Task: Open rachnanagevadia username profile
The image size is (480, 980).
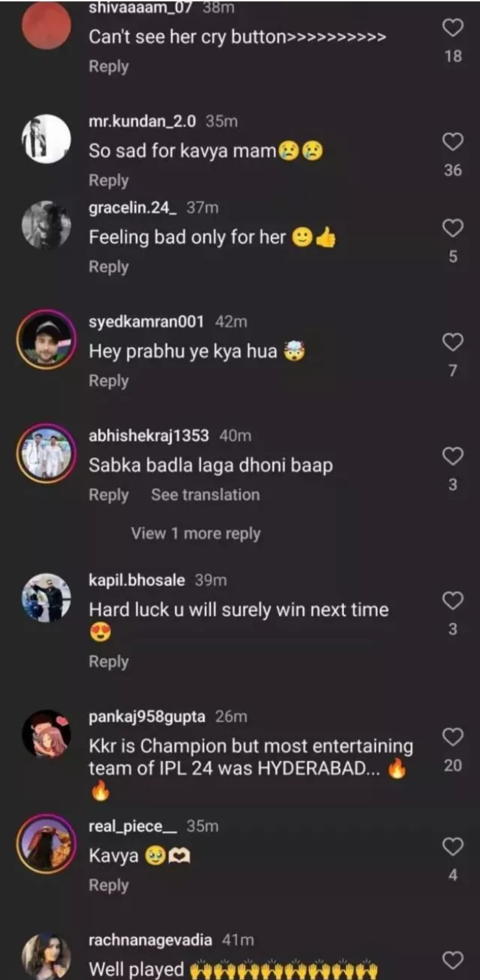Action: pyautogui.click(x=150, y=940)
